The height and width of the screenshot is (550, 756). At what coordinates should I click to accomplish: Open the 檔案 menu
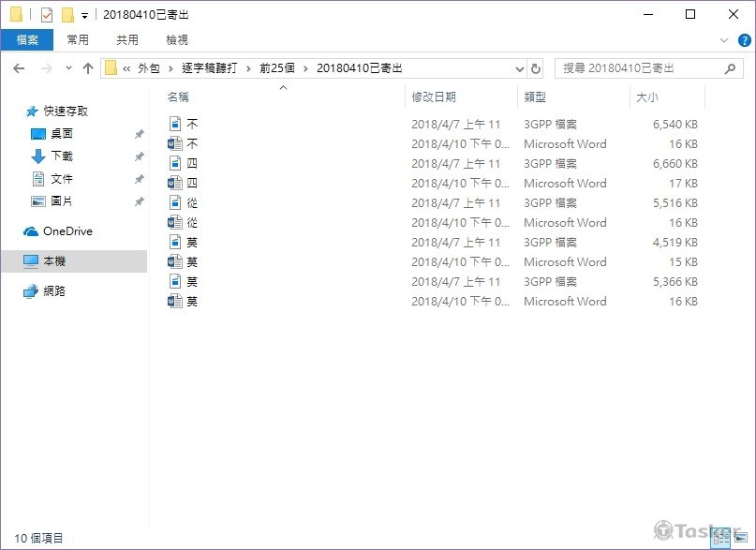tap(28, 39)
